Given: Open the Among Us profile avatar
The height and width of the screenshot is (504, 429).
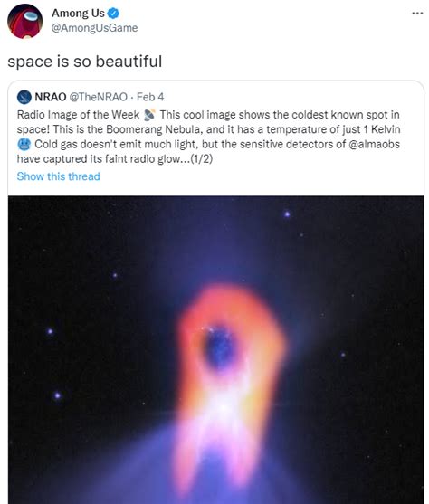Looking at the screenshot, I should coord(24,21).
